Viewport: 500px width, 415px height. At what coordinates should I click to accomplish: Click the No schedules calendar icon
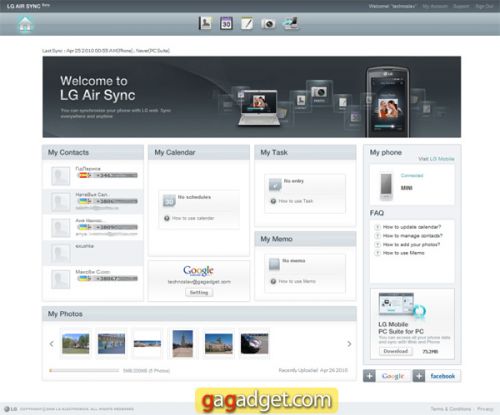[169, 201]
